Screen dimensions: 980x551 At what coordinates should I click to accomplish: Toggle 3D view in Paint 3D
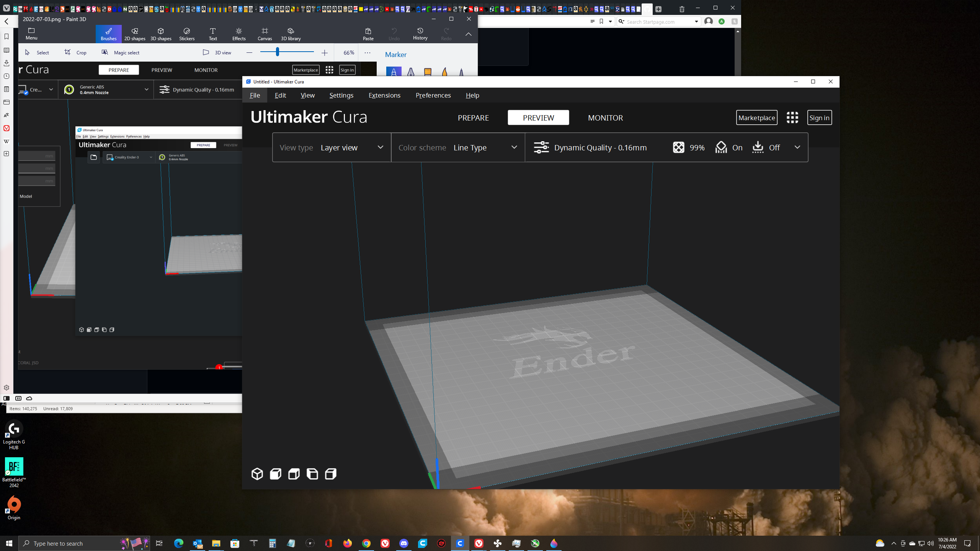pos(217,52)
